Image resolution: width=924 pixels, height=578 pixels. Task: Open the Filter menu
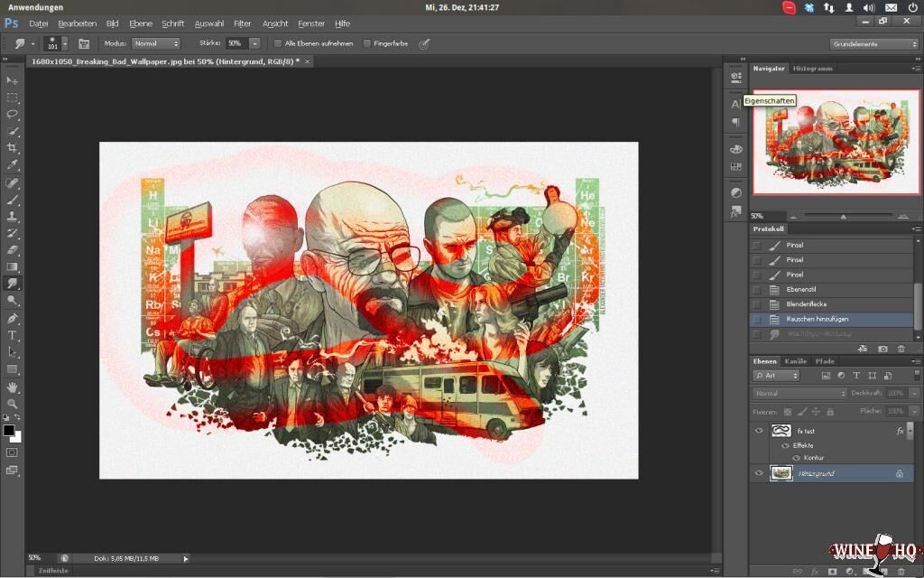point(242,23)
